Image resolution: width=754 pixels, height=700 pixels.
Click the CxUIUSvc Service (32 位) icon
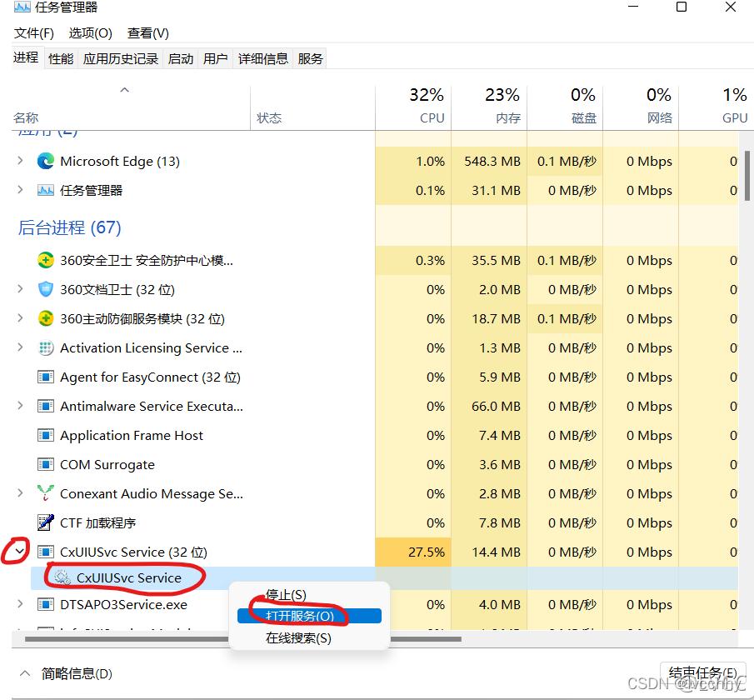(x=46, y=552)
